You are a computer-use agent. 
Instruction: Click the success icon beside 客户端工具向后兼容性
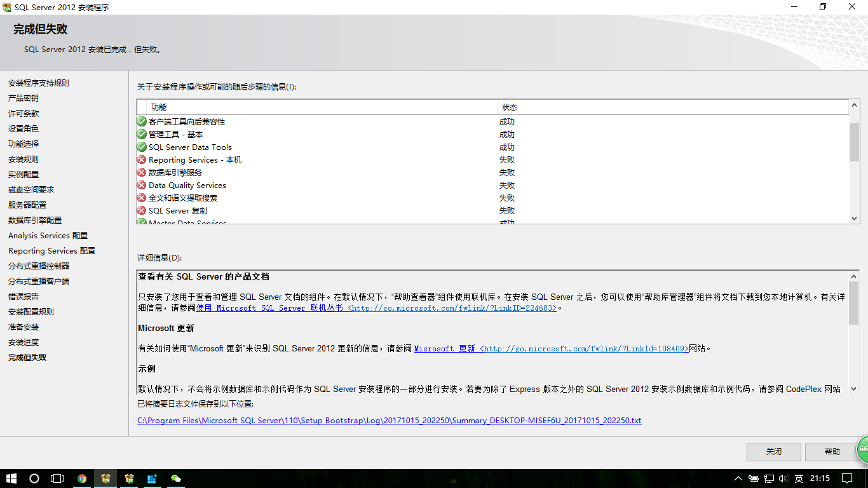(142, 121)
